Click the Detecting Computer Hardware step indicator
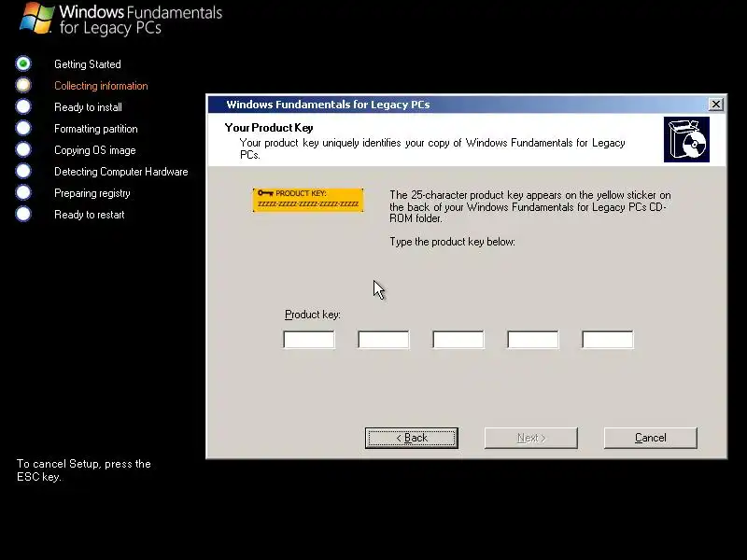Screen dimensions: 747x560 (x=22, y=171)
